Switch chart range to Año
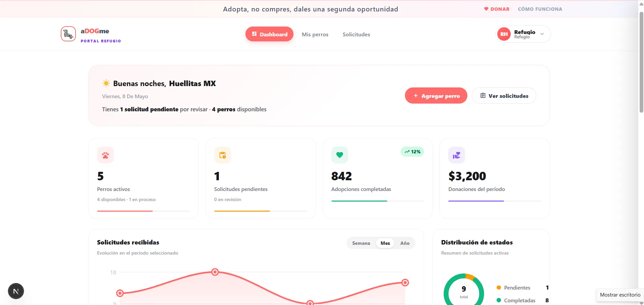Screen dimensions: 644x305 click(405, 243)
